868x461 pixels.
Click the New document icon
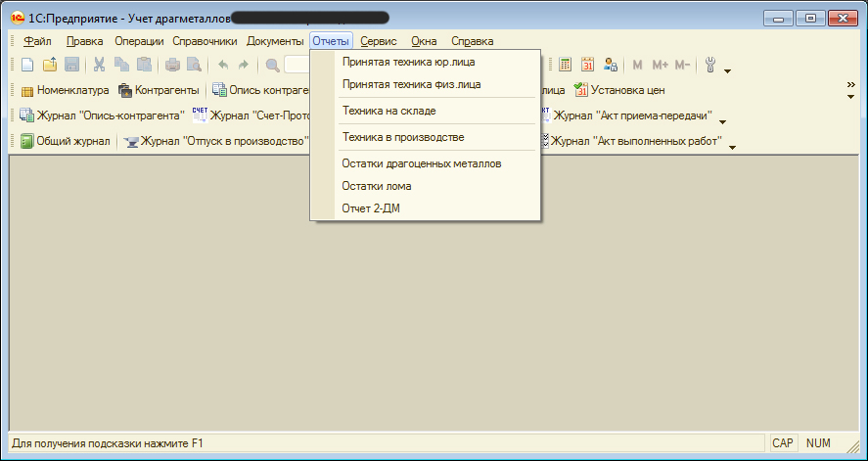click(27, 66)
